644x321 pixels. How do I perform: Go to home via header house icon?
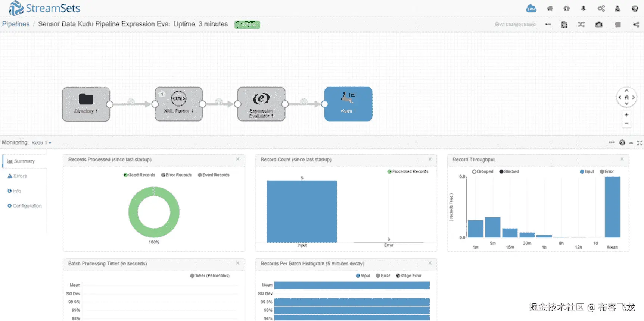(x=550, y=9)
